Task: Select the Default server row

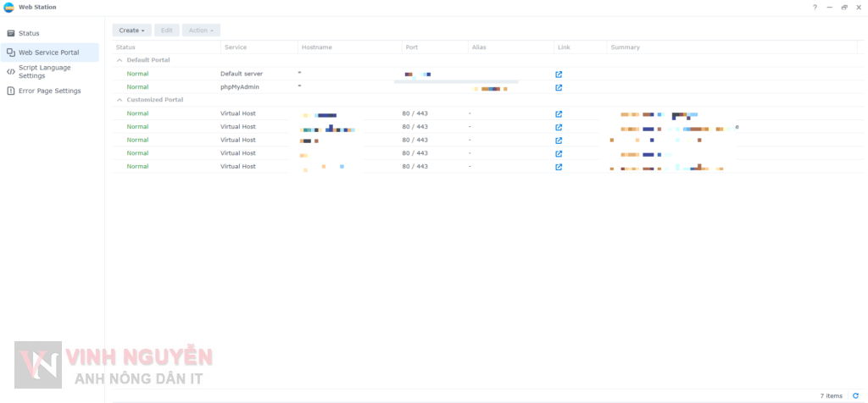Action: tap(241, 75)
